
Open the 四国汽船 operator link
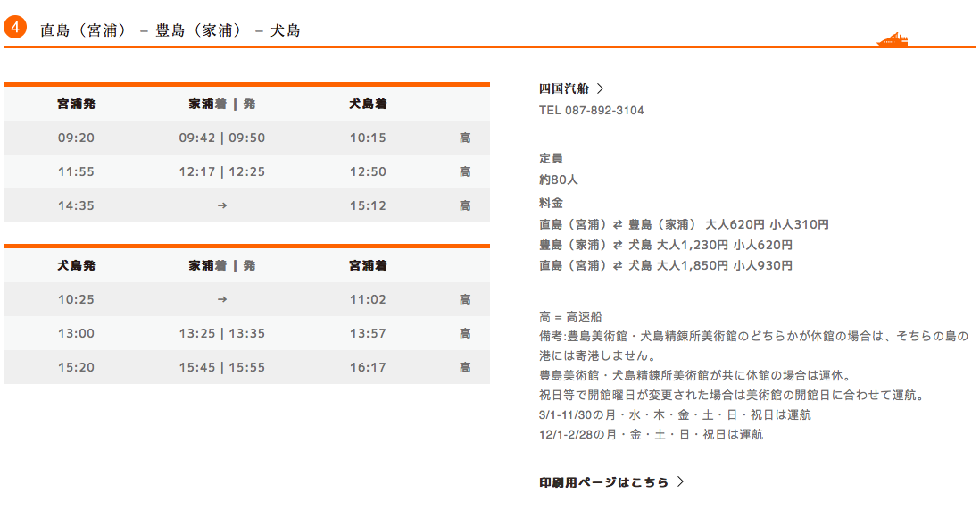[564, 88]
